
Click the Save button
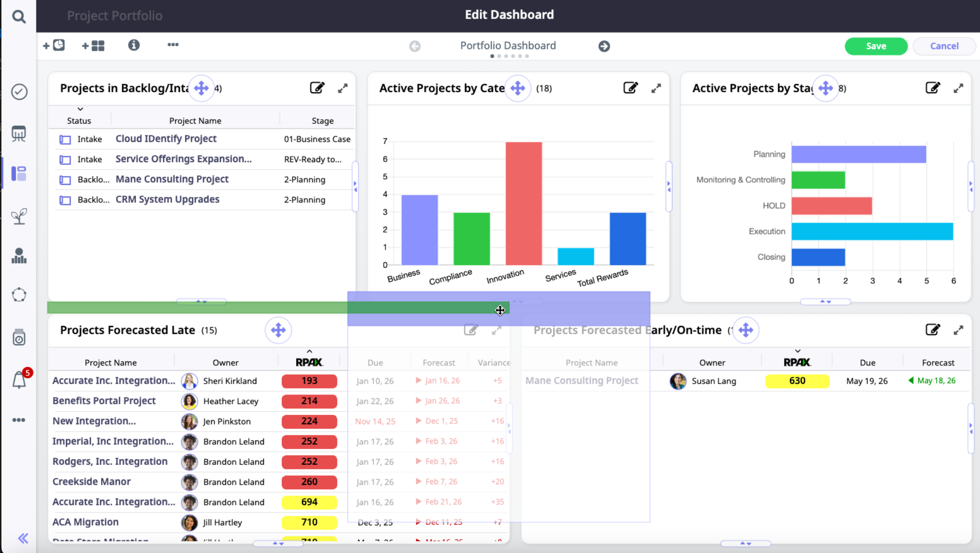coord(876,46)
